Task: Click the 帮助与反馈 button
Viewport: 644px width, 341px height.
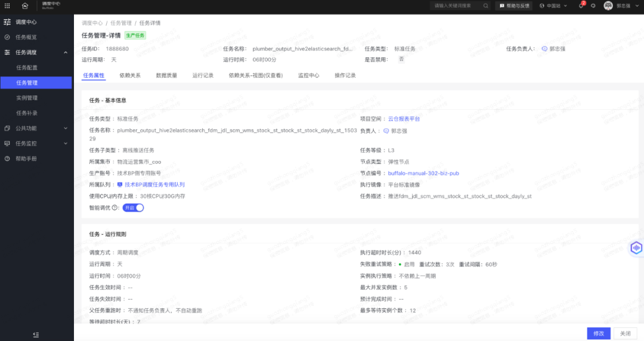Action: click(515, 6)
